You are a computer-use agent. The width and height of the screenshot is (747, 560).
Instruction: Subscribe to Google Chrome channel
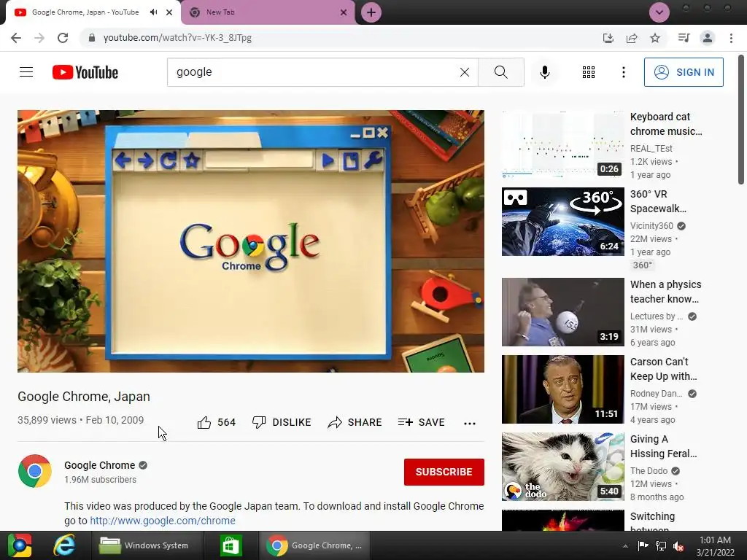click(444, 472)
